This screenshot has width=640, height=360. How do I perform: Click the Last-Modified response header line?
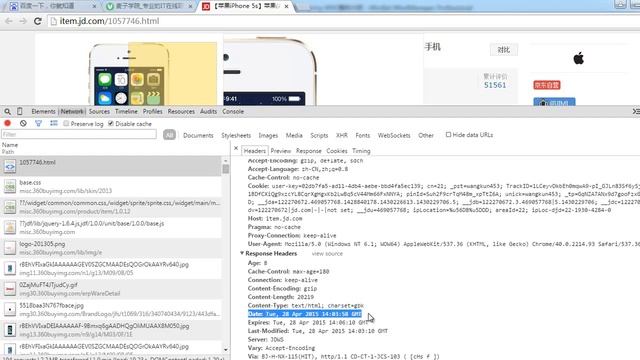pyautogui.click(x=318, y=331)
